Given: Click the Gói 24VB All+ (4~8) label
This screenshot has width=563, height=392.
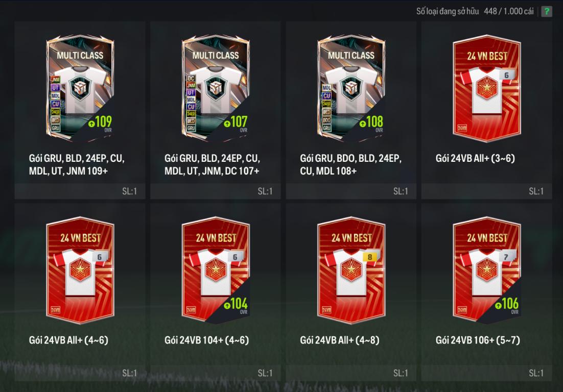Looking at the screenshot, I should point(340,340).
